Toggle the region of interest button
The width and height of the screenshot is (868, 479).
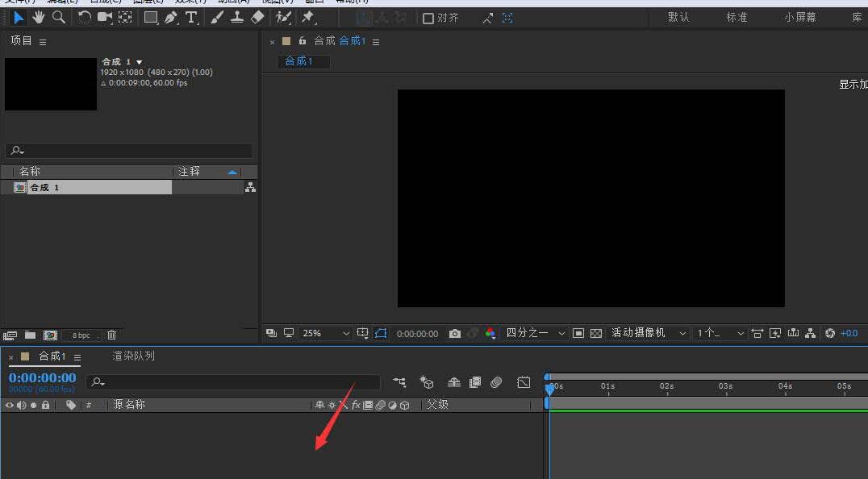pos(578,333)
